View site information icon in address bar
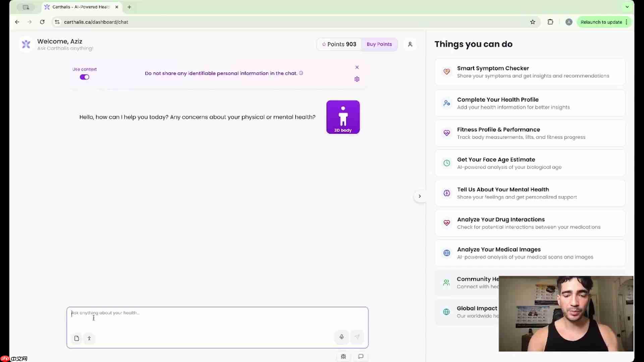 point(57,22)
